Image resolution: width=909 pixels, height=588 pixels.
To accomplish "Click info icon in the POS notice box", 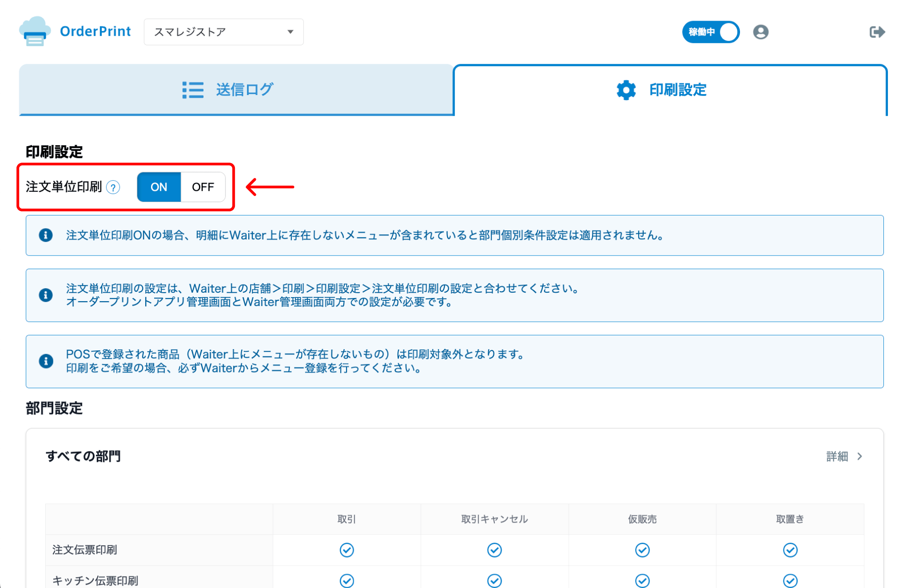I will [46, 361].
